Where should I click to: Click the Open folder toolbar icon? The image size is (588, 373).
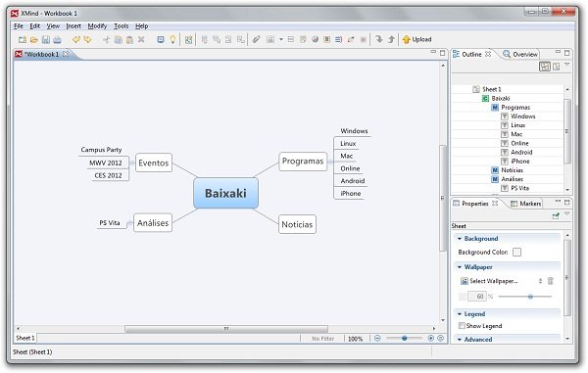coord(34,39)
